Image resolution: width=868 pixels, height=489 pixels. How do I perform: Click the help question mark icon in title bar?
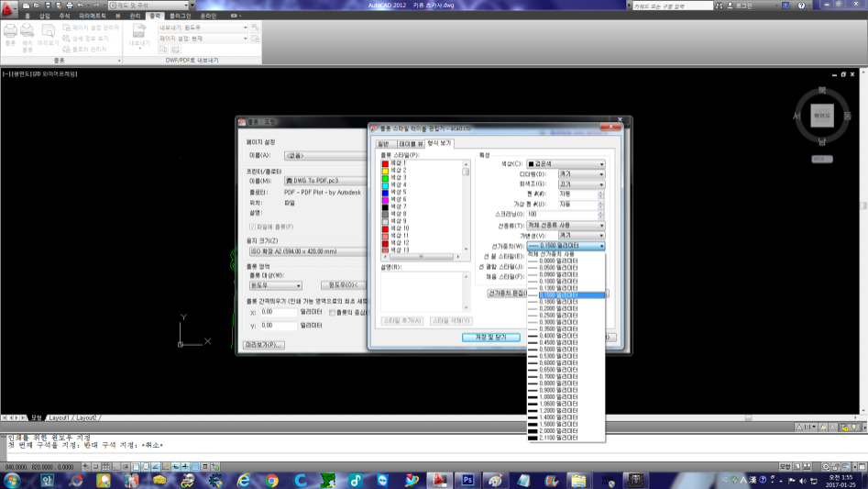pyautogui.click(x=801, y=5)
